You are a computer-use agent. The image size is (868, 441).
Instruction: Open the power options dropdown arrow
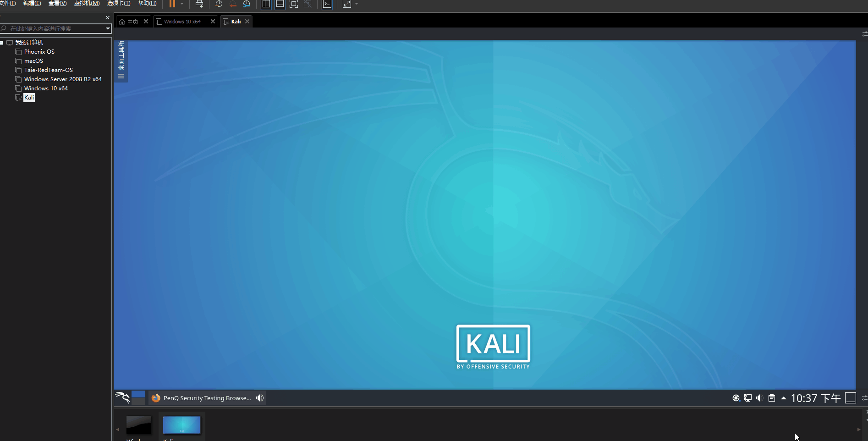coord(182,4)
